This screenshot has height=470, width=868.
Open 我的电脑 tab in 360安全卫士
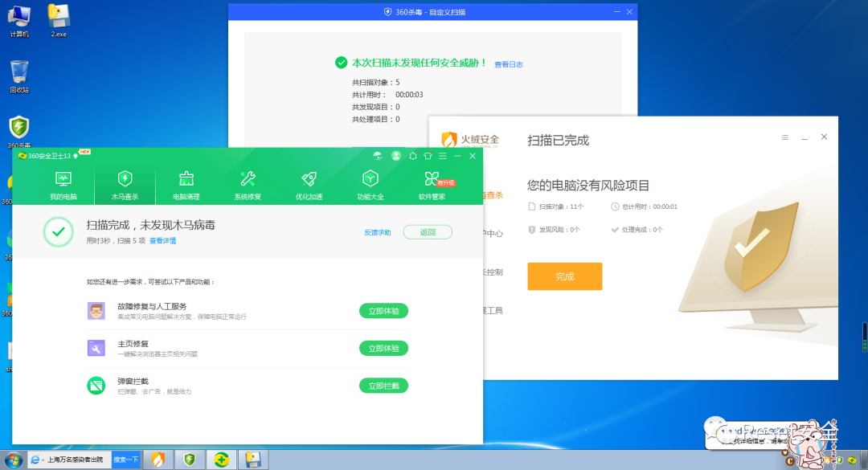63,185
